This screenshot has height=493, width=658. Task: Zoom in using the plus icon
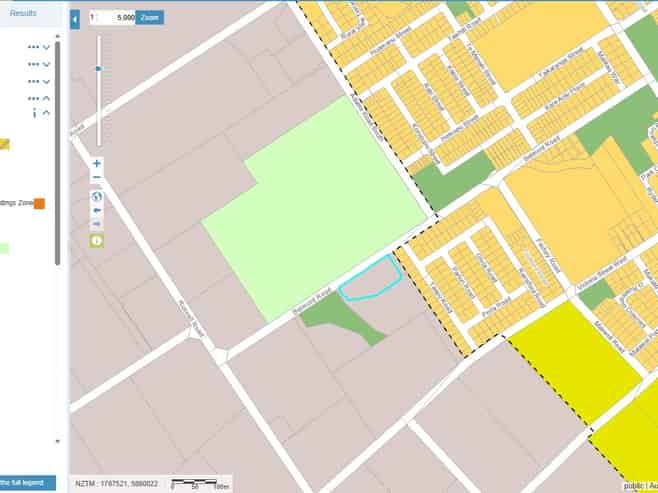point(97,163)
